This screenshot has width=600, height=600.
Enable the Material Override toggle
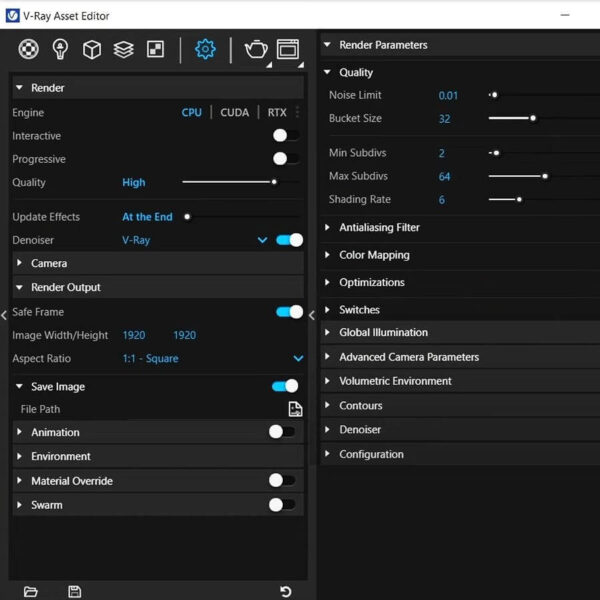(x=282, y=480)
